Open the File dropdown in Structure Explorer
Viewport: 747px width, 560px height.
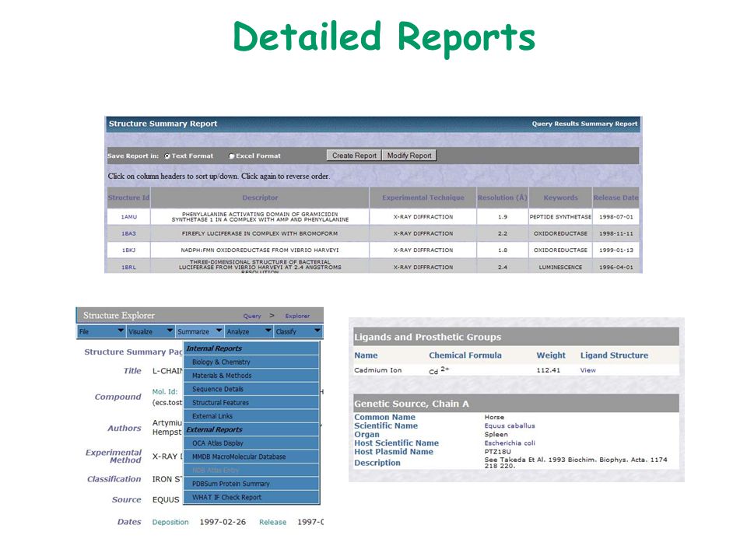coord(101,331)
